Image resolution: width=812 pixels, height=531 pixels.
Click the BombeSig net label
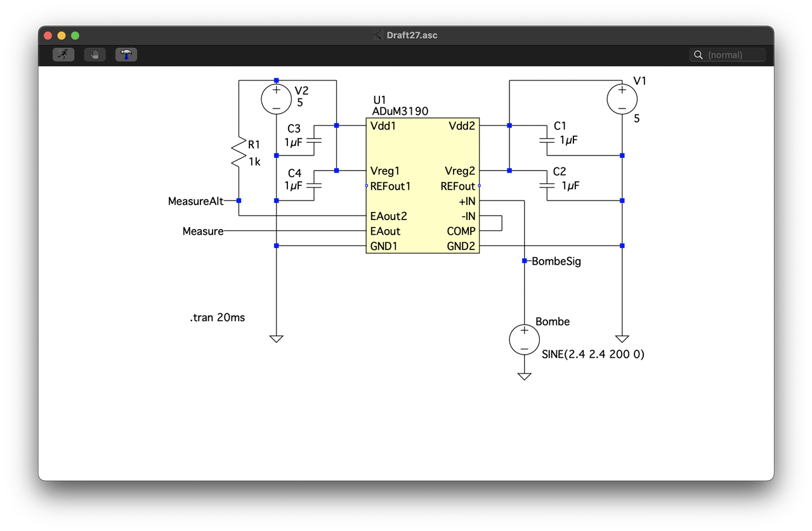[556, 261]
